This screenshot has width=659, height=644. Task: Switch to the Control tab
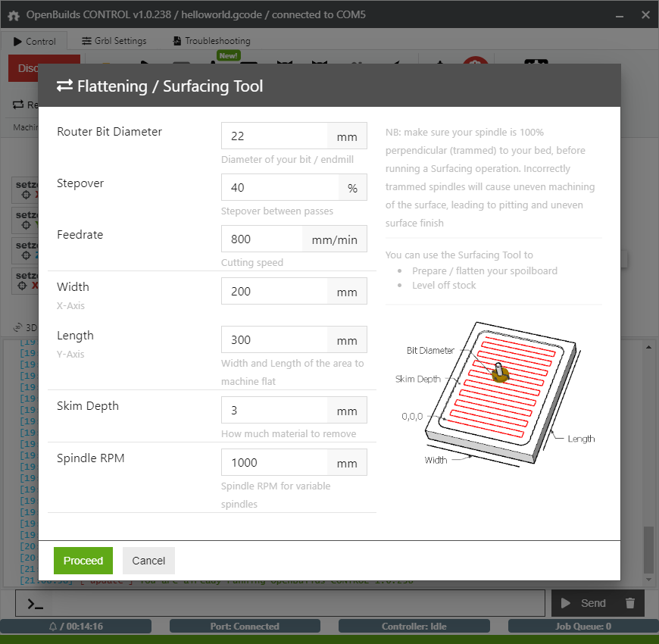tap(35, 41)
